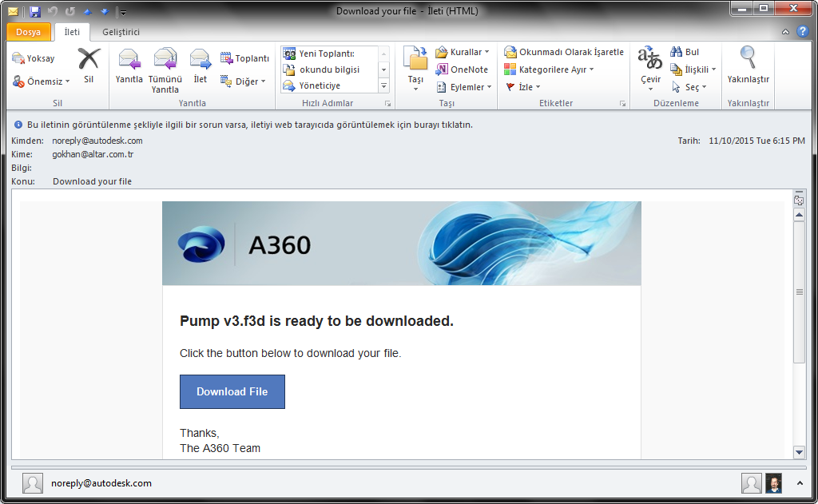Click the A360 banner image
Viewport: 818px width, 504px height.
pyautogui.click(x=401, y=243)
